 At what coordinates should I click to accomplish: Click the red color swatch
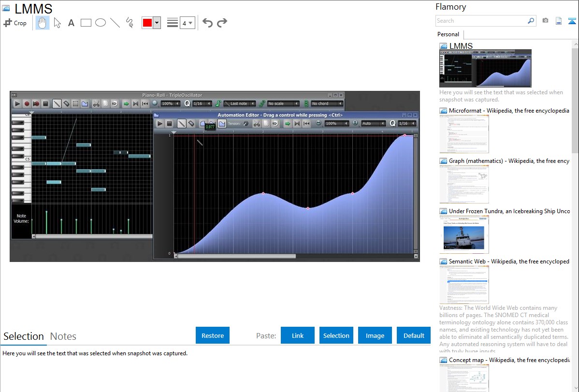(147, 23)
